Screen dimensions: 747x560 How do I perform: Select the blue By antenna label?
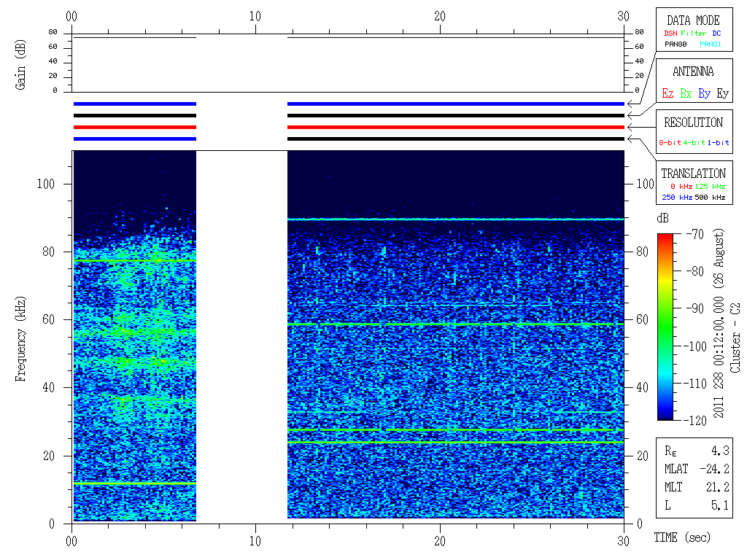(704, 93)
